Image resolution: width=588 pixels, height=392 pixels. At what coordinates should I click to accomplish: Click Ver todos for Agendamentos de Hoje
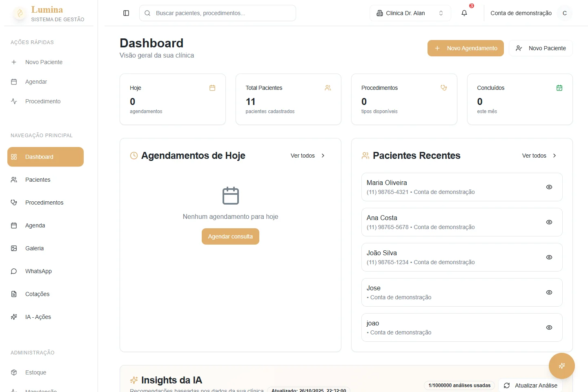pyautogui.click(x=308, y=156)
